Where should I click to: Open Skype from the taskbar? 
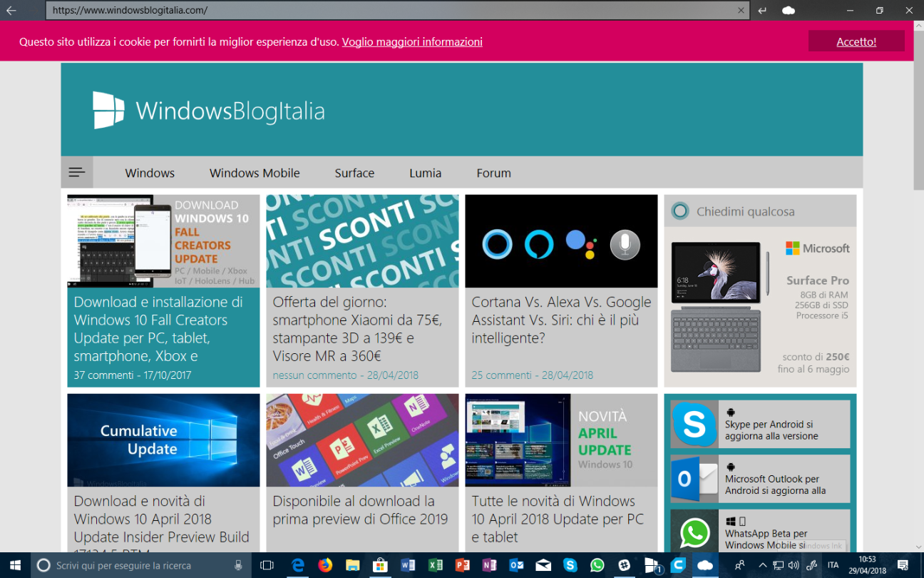point(570,565)
